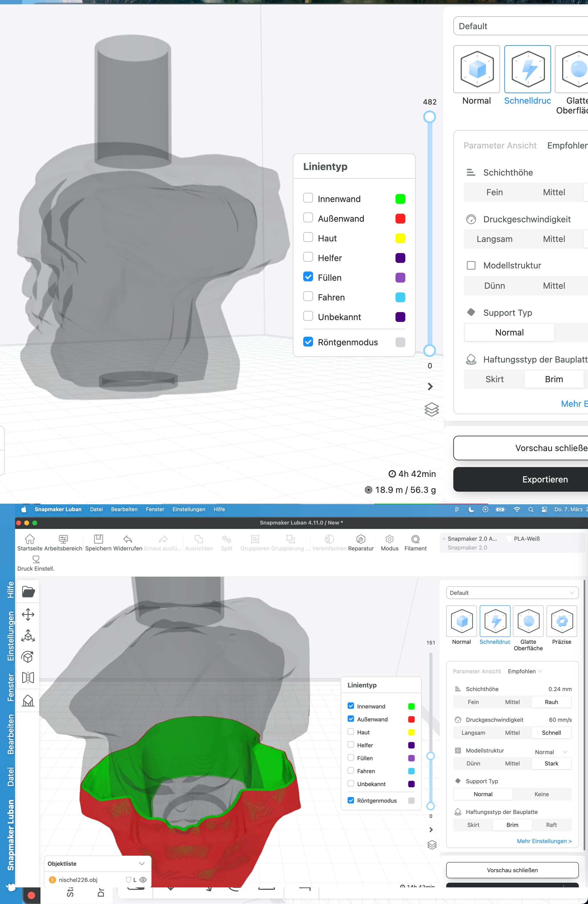The height and width of the screenshot is (904, 588).
Task: Open the Apple menu
Action: click(24, 509)
